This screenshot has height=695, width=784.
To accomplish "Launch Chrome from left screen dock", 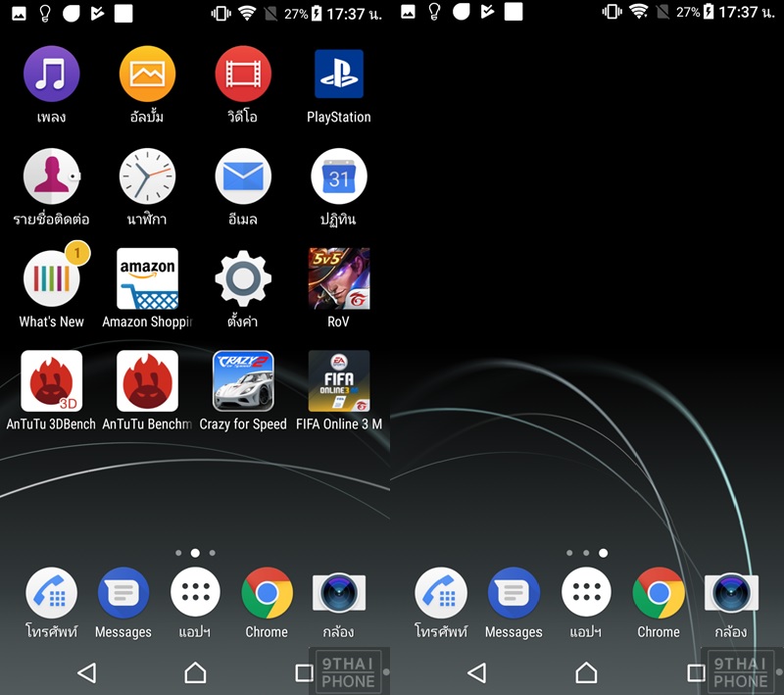I will (x=267, y=593).
